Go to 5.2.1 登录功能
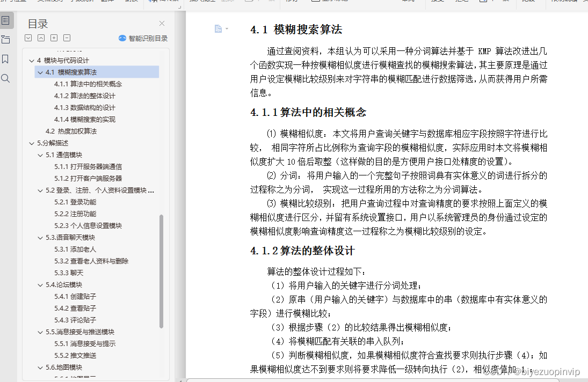The width and height of the screenshot is (588, 382). tap(75, 202)
